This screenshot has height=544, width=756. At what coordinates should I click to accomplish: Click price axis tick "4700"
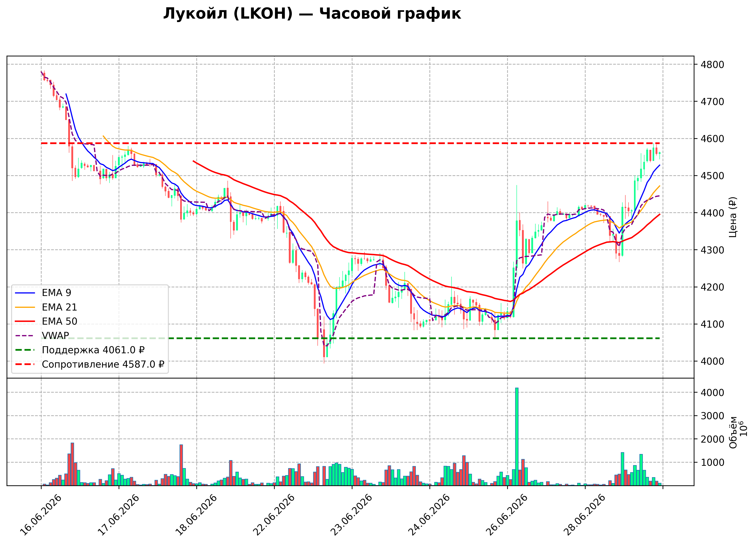point(712,101)
